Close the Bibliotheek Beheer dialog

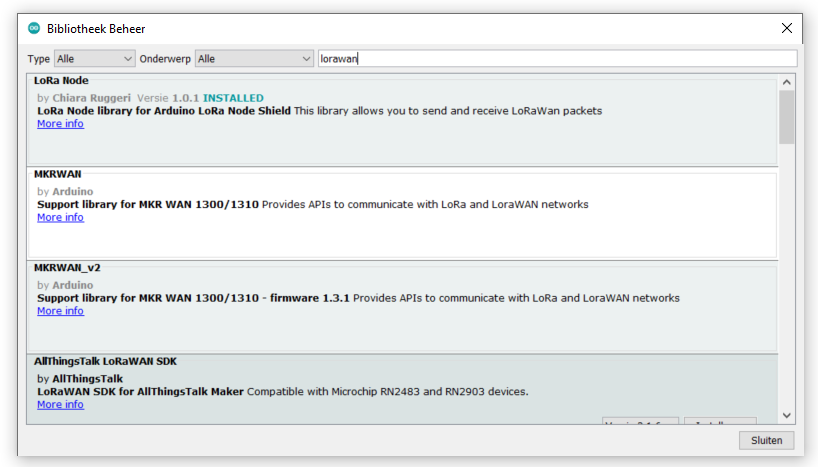pos(787,28)
